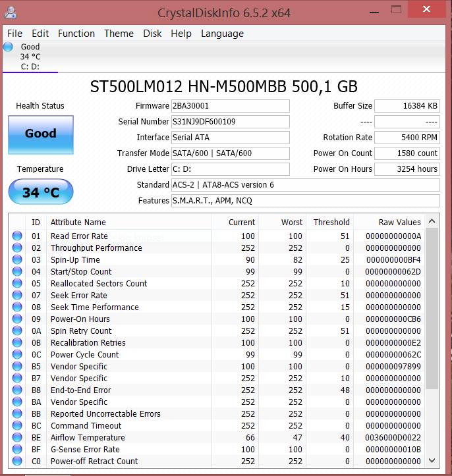The height and width of the screenshot is (476, 452).
Task: Select the C: D: disk tab
Action: coord(30,57)
